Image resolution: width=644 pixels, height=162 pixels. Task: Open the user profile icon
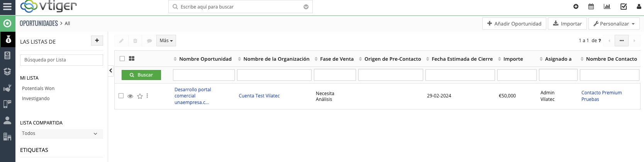click(x=639, y=7)
